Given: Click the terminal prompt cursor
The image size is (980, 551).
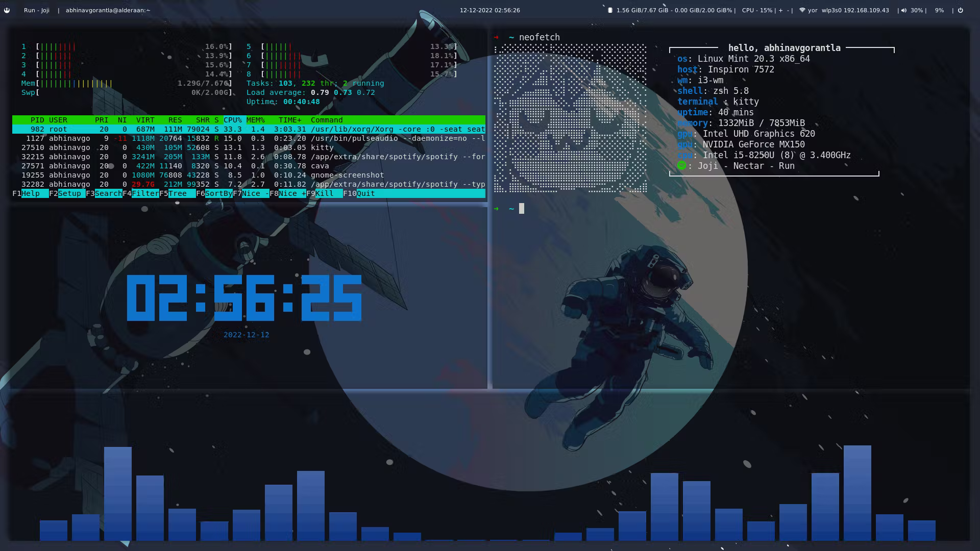Looking at the screenshot, I should click(522, 208).
